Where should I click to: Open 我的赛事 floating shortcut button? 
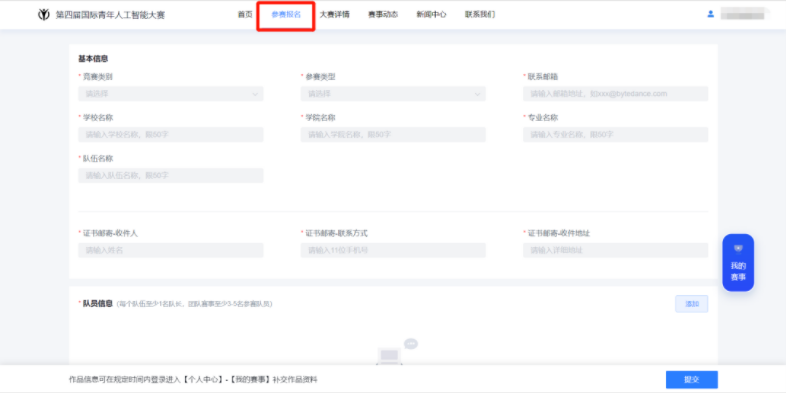pos(738,263)
